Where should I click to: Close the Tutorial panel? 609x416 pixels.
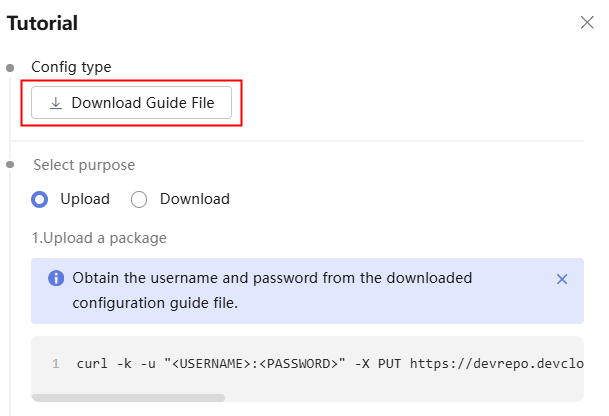[x=587, y=23]
